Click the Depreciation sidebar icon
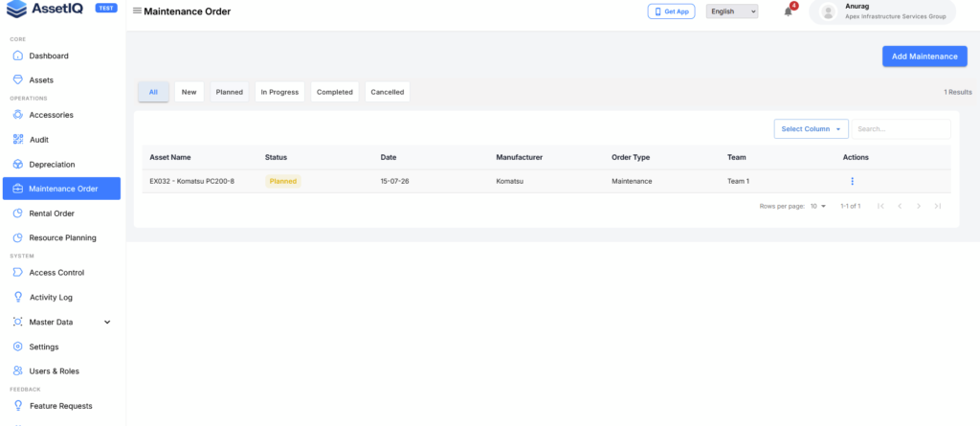The image size is (980, 426). pyautogui.click(x=18, y=165)
